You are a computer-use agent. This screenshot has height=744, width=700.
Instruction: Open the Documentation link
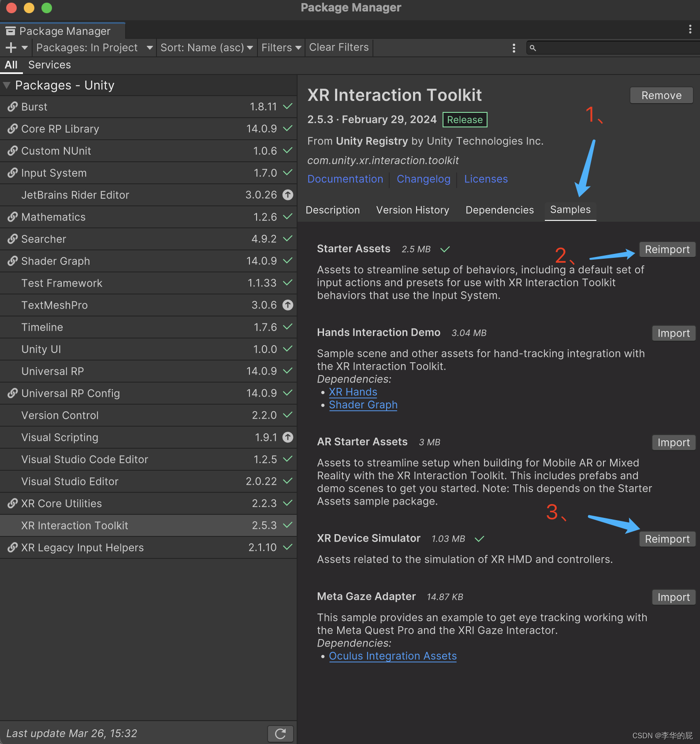[x=345, y=179]
